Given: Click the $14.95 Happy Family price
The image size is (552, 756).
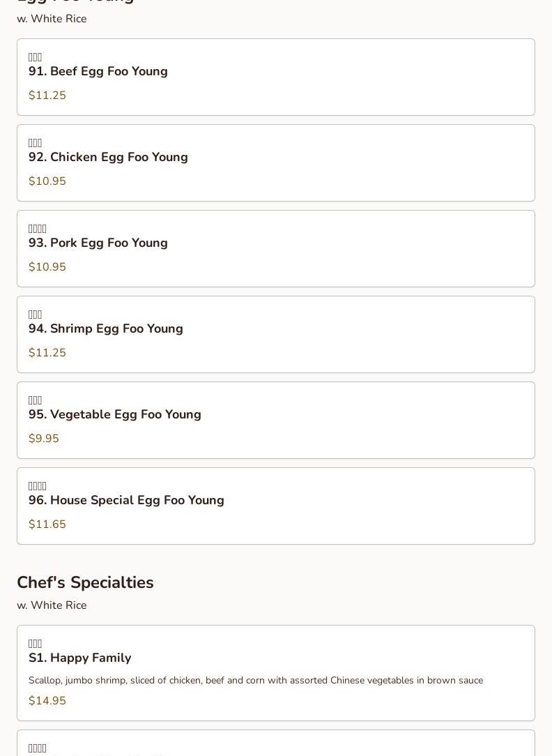Looking at the screenshot, I should point(47,701).
